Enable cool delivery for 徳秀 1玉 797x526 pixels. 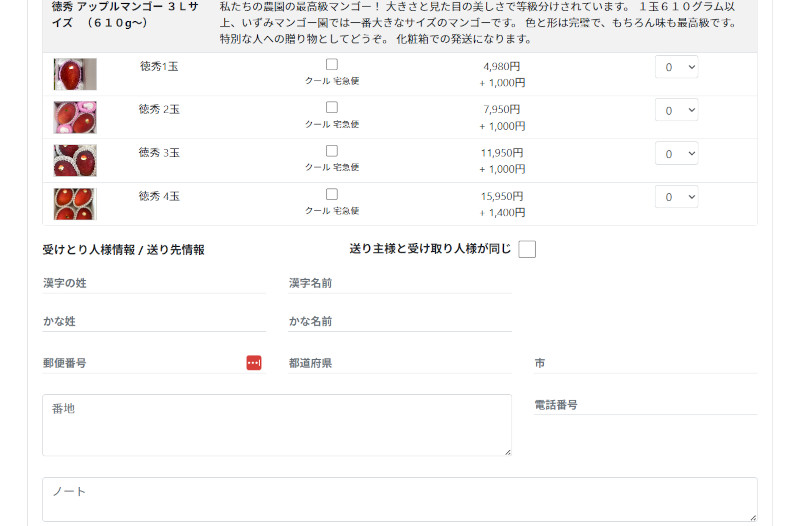tap(332, 64)
